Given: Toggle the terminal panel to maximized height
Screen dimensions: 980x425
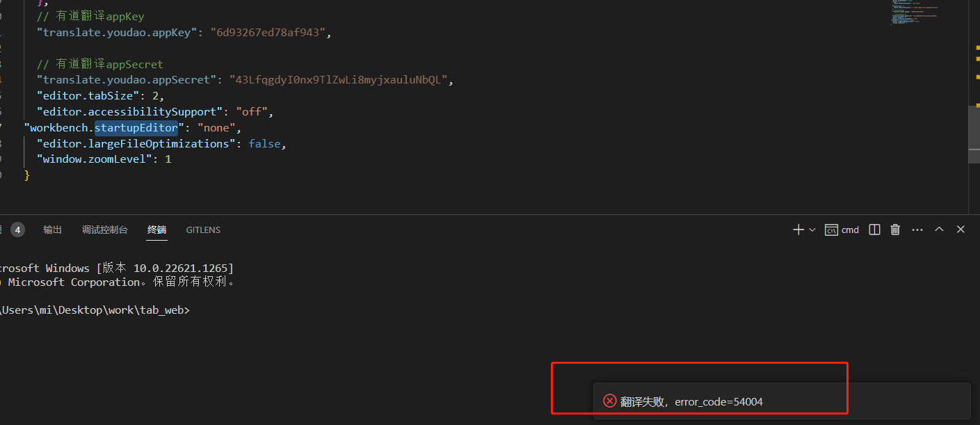Looking at the screenshot, I should [939, 229].
